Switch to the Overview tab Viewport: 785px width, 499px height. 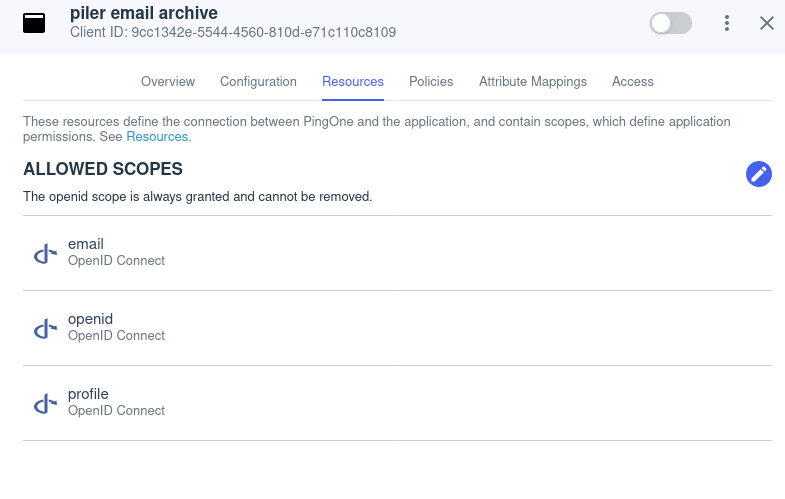point(168,82)
